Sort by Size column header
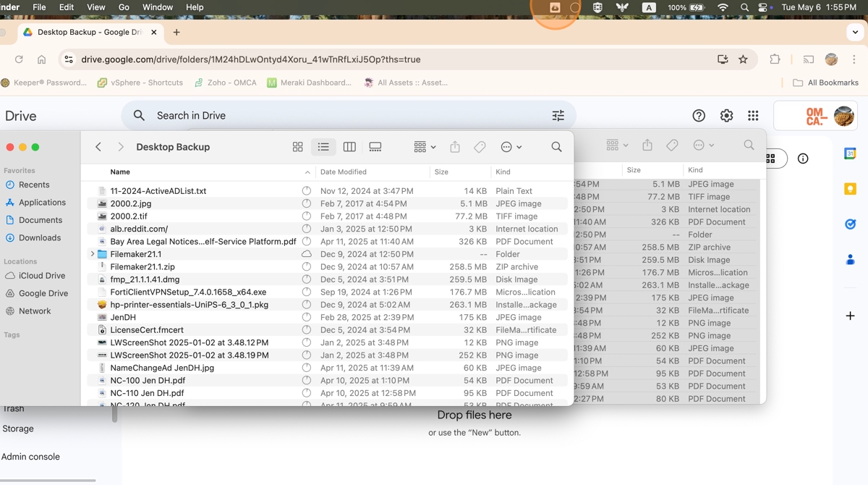Viewport: 868px width, 485px height. pos(441,172)
